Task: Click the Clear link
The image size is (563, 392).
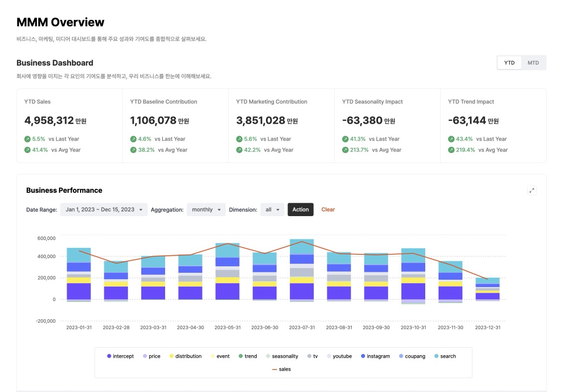Action: coord(328,210)
